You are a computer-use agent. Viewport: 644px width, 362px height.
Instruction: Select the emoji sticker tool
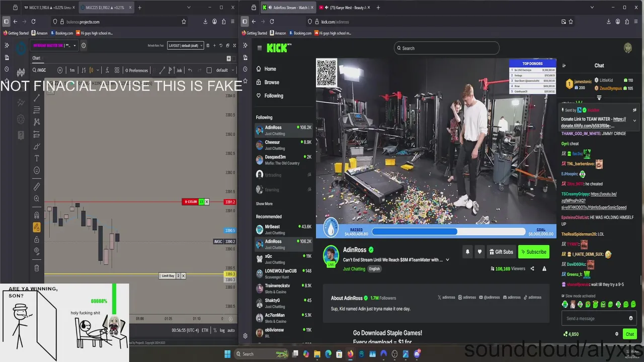pos(37,170)
